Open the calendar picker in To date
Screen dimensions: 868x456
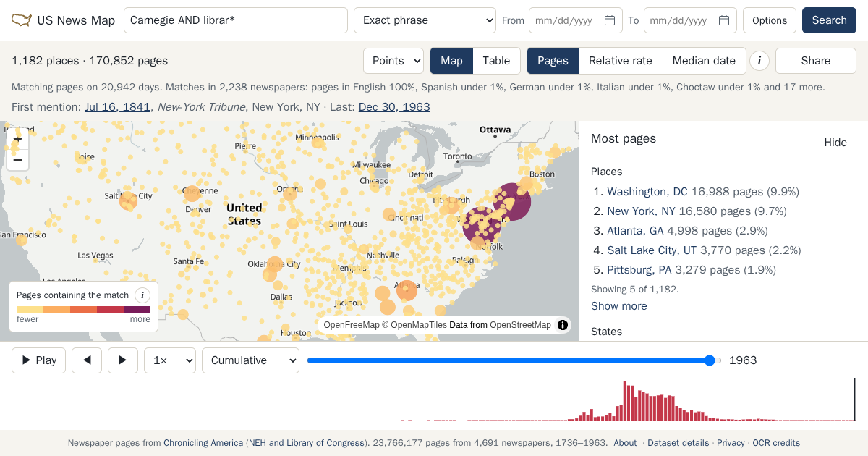pos(724,20)
